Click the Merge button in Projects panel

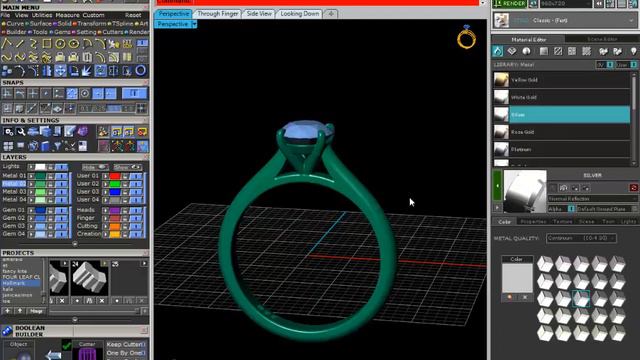(x=36, y=311)
